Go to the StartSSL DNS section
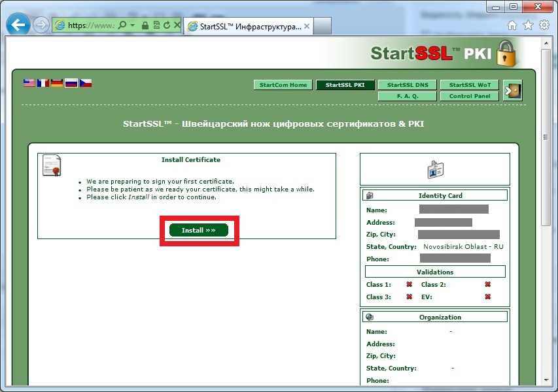Viewport: 558px width, 392px height. click(x=407, y=85)
